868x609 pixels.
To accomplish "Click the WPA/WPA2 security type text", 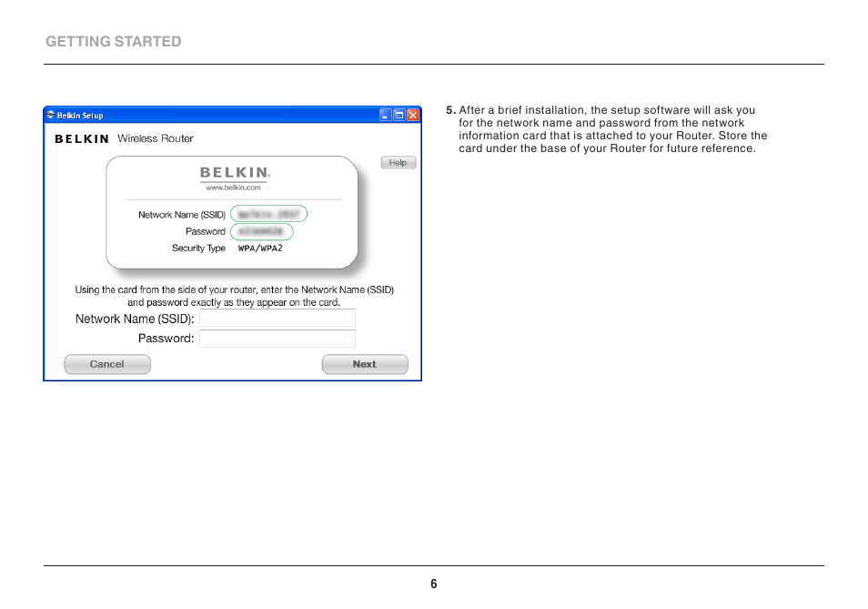I will point(260,248).
